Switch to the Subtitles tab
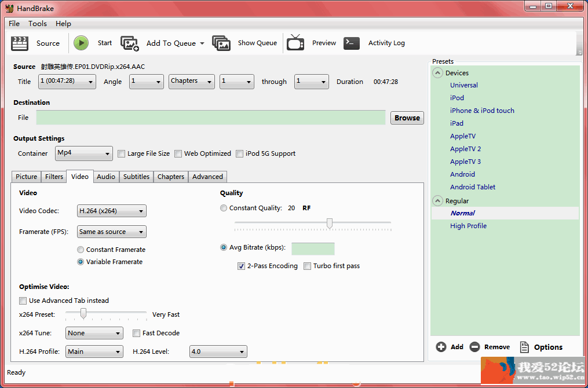588x388 pixels. [x=137, y=177]
